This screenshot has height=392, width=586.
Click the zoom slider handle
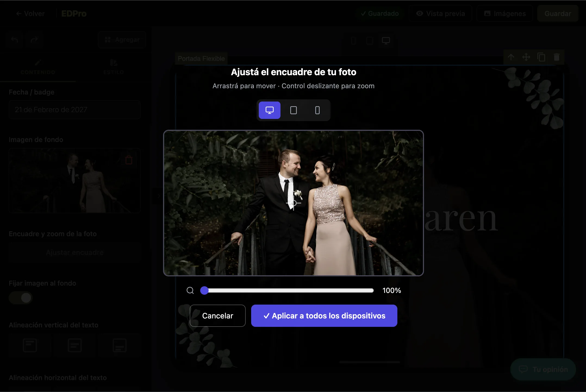[x=204, y=290]
